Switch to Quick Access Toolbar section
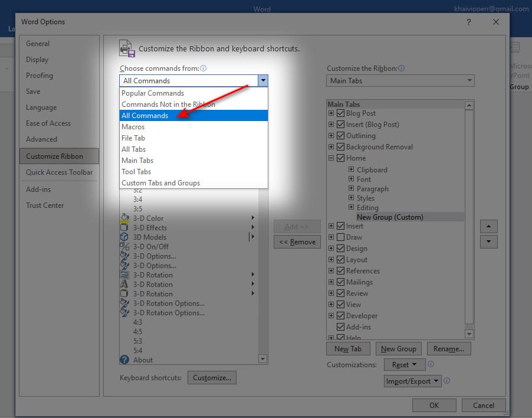The height and width of the screenshot is (418, 532). 60,172
